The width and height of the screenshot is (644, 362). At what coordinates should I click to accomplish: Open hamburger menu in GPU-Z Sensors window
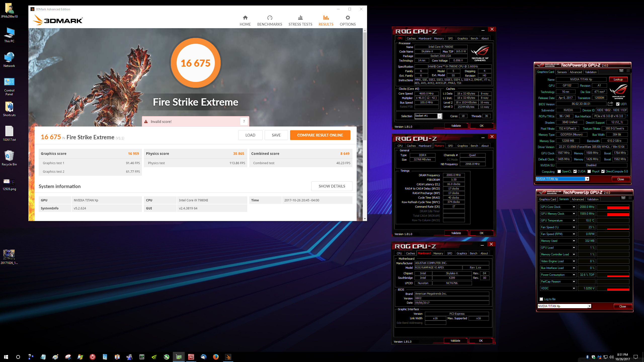(x=630, y=198)
